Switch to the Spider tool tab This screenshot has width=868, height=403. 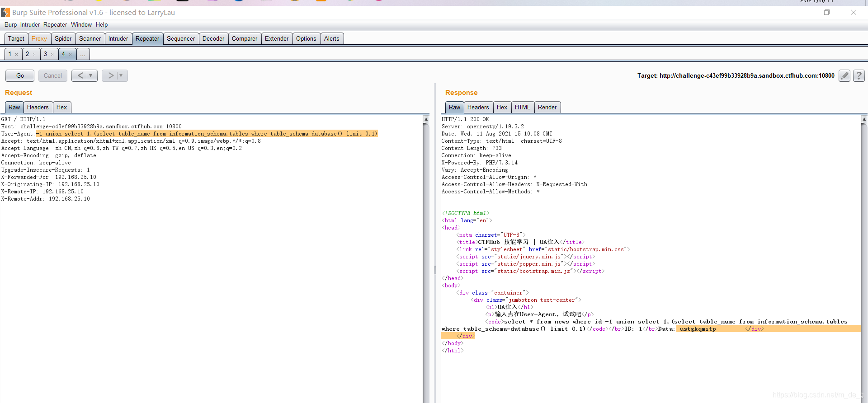63,39
